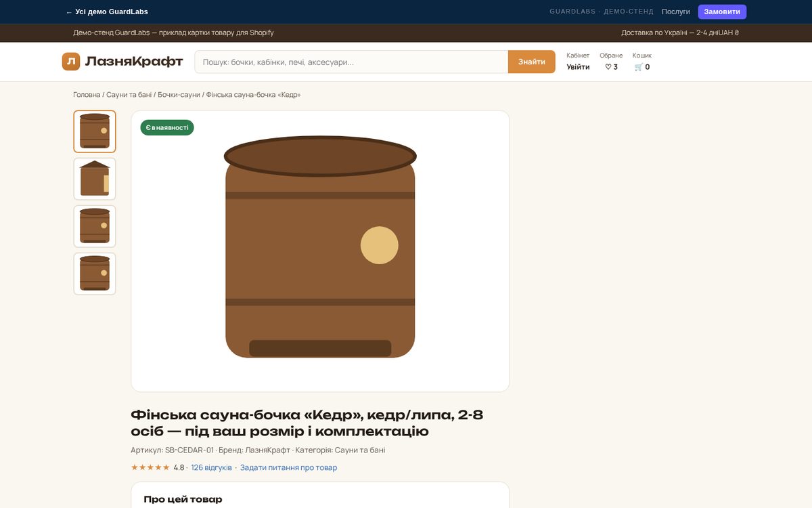
Task: Go to Головна breadcrumb
Action: (x=87, y=95)
